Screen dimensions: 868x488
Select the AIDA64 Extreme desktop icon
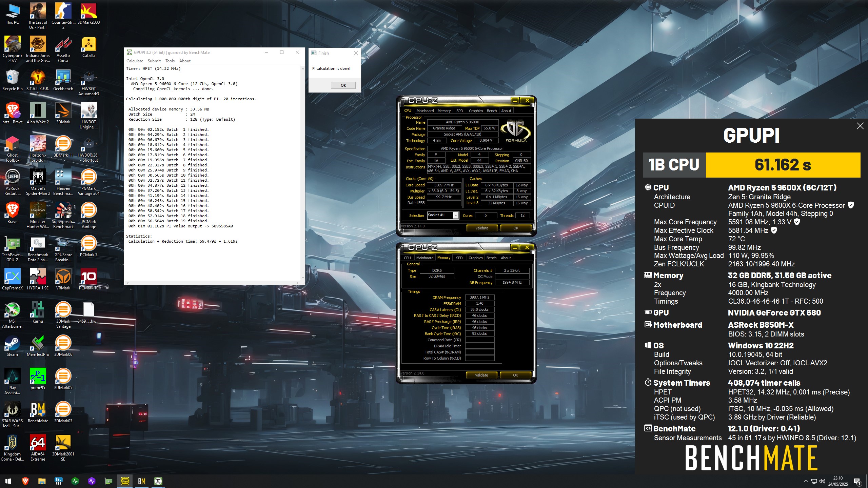tap(38, 448)
